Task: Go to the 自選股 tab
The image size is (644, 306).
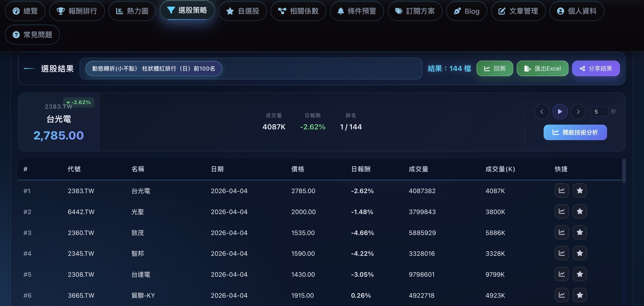Action: (x=242, y=11)
